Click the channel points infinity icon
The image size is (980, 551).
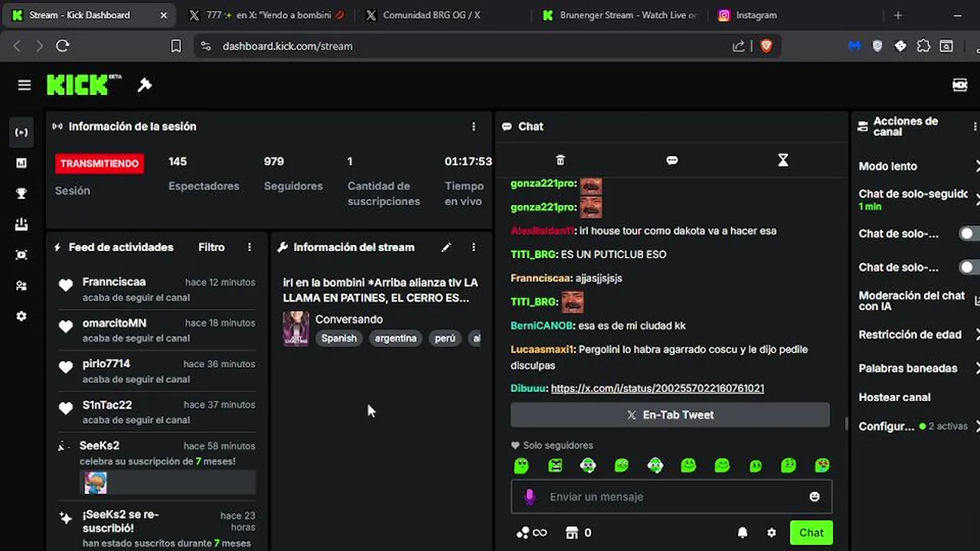point(531,533)
